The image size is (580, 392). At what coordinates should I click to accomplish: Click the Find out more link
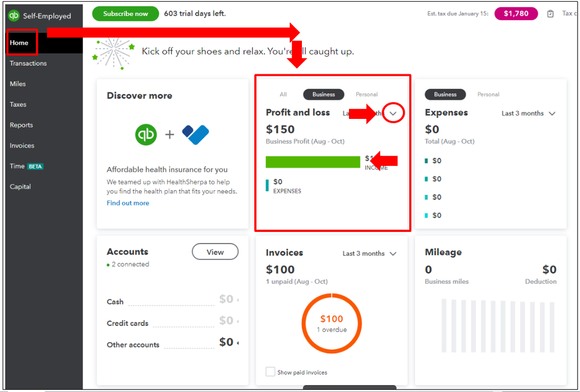pyautogui.click(x=128, y=203)
